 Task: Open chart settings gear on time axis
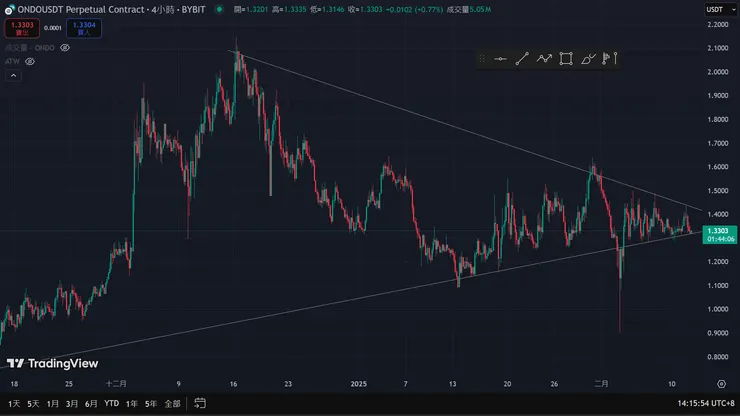pyautogui.click(x=721, y=384)
